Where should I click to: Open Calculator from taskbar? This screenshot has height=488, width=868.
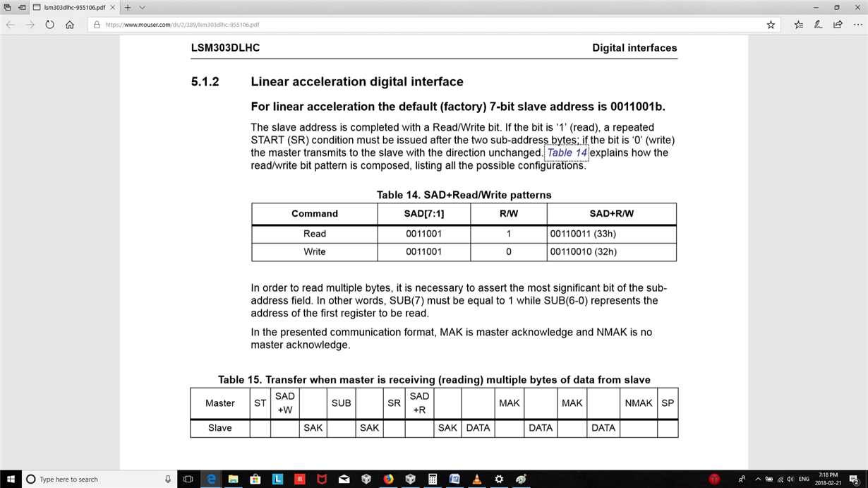[433, 479]
